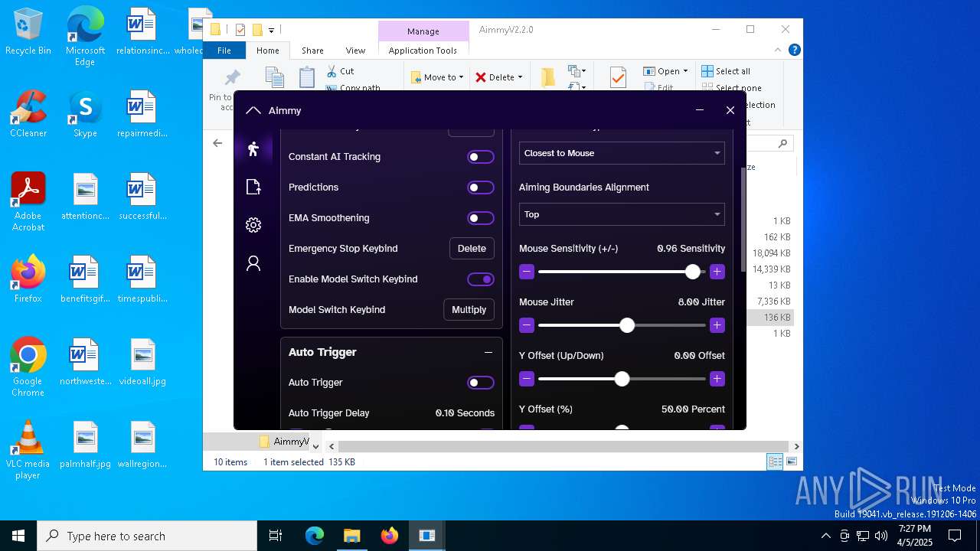Increase Mouse Jitter with plus button

click(x=717, y=325)
